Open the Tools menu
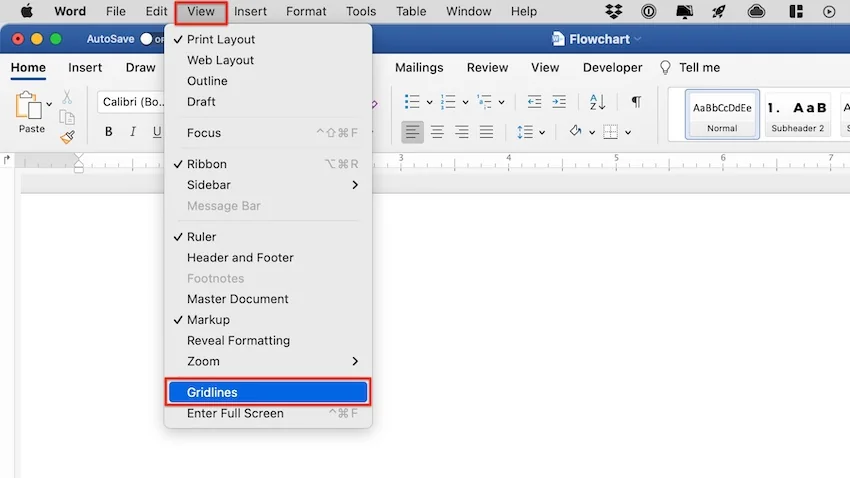 pos(361,11)
